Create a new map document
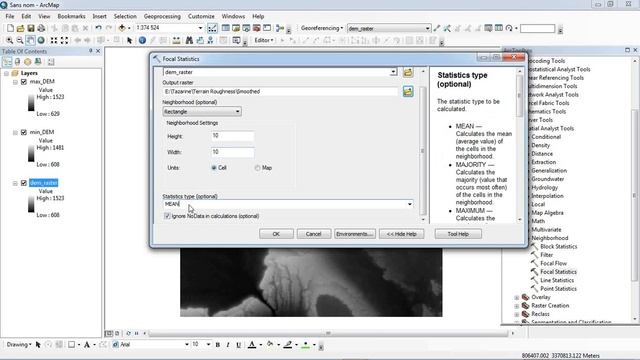This screenshot has height=360, width=640. tap(10, 29)
